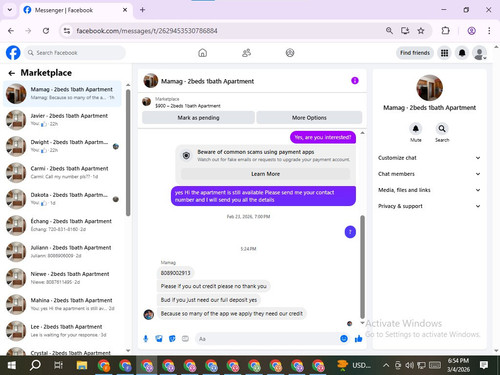Image resolution: width=500 pixels, height=375 pixels.
Task: Click Mamag's profile photo in right panel
Action: tap(429, 88)
